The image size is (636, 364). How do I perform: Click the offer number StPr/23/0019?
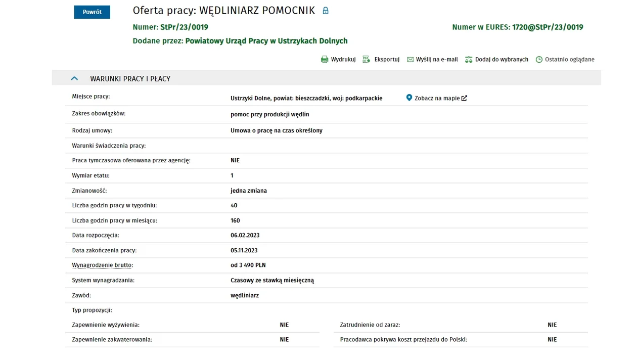tap(184, 27)
